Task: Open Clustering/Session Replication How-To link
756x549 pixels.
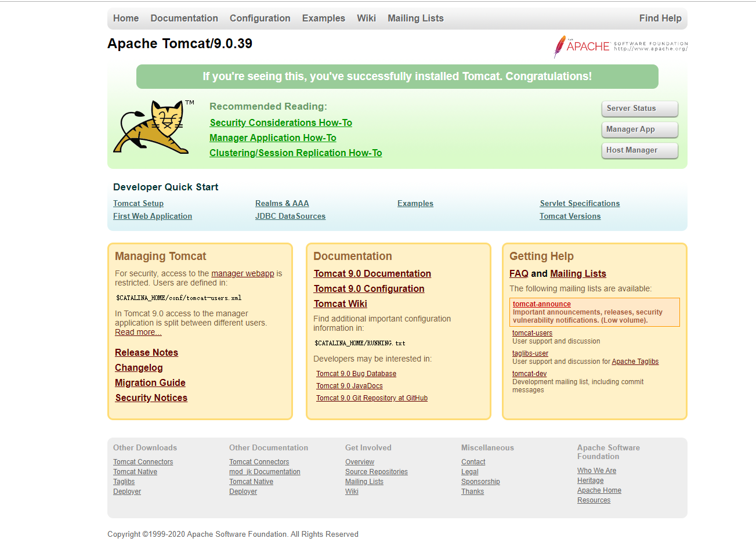Action: pos(296,153)
